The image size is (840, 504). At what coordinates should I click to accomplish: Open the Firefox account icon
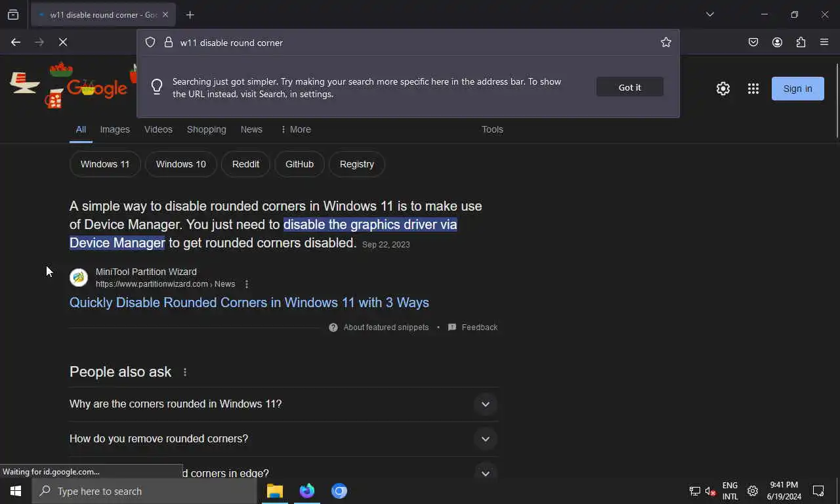point(777,42)
